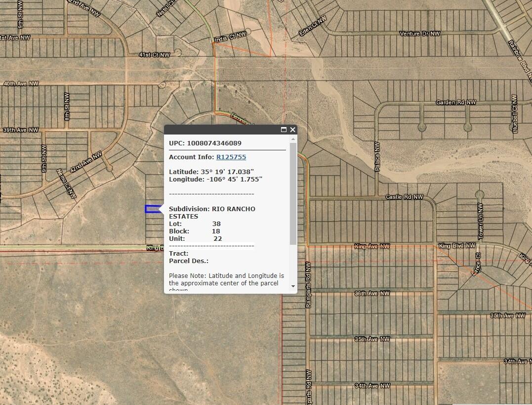Click the 41st Ct NW street label

(x=154, y=54)
